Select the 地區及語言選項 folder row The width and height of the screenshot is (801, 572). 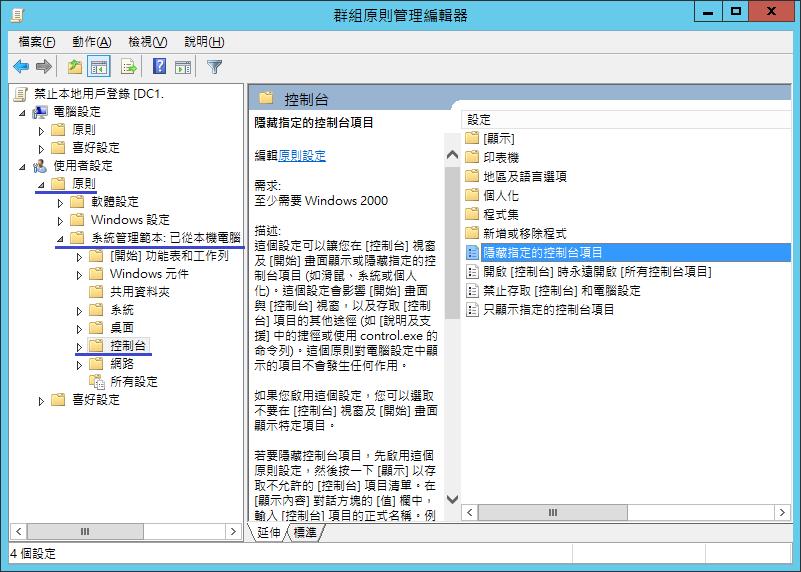525,176
